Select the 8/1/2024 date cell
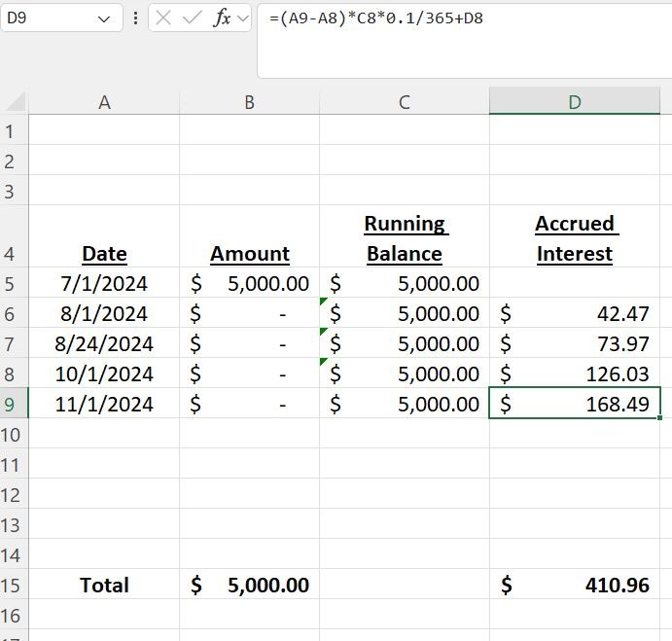The image size is (672, 641). [104, 313]
